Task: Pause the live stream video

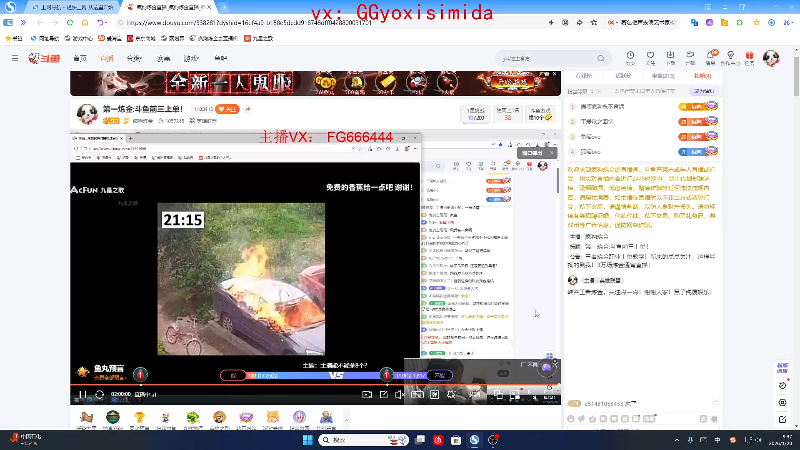Action: click(x=83, y=394)
